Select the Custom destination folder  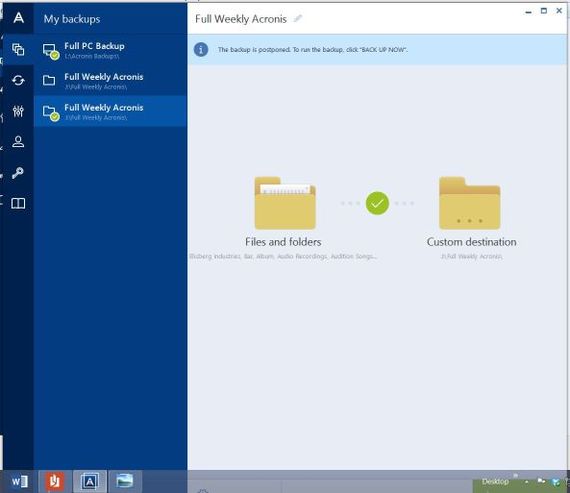point(470,203)
